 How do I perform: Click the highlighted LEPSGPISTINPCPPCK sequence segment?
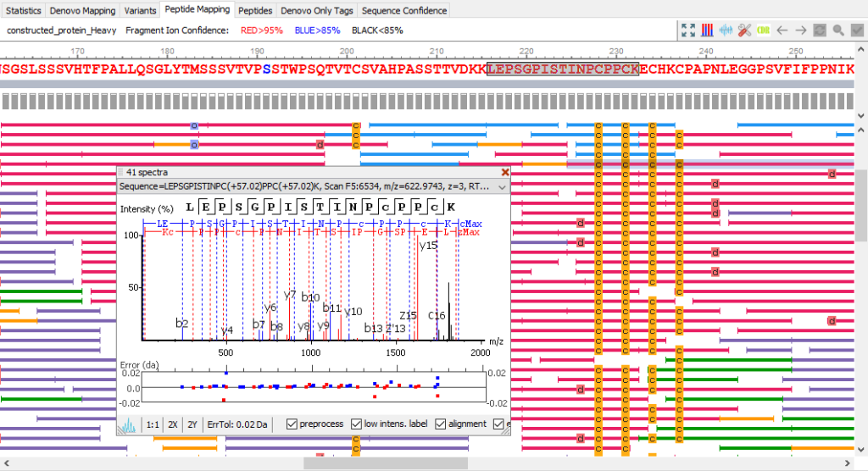coord(563,69)
